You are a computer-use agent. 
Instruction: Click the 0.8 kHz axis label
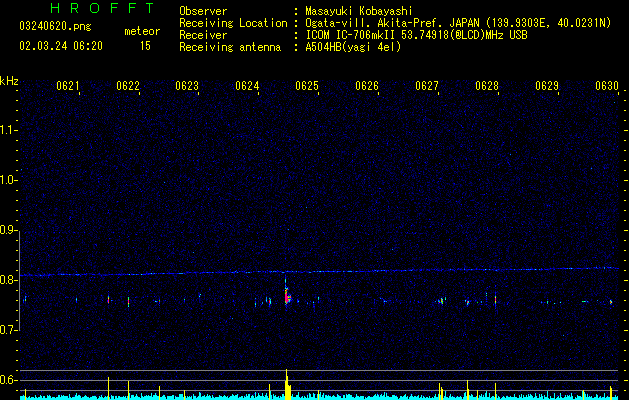[8, 280]
